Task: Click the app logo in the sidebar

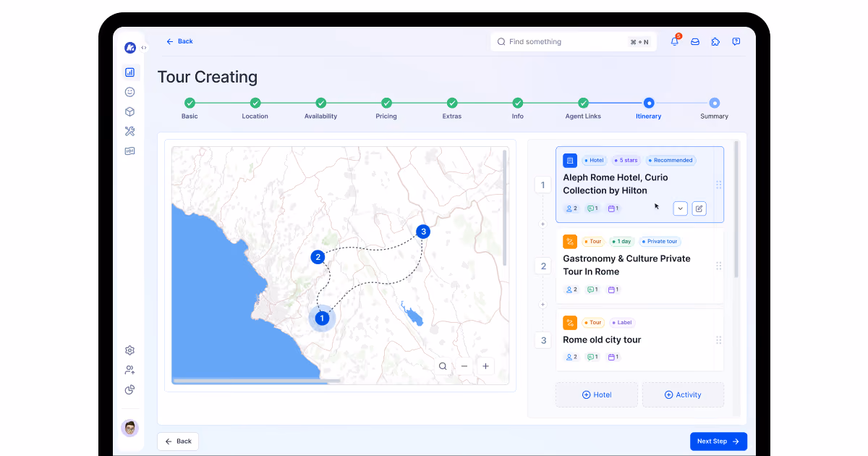Action: pyautogui.click(x=130, y=48)
